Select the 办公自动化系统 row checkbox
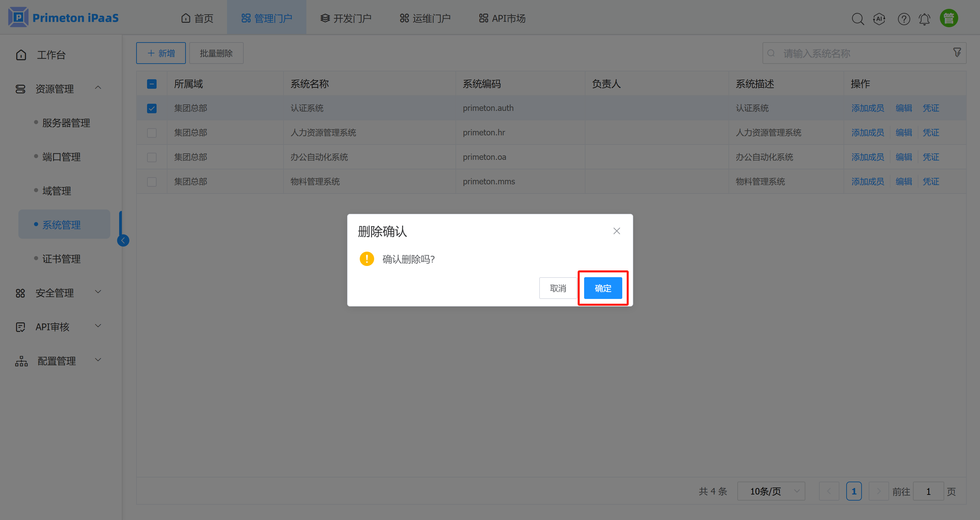 pyautogui.click(x=152, y=157)
